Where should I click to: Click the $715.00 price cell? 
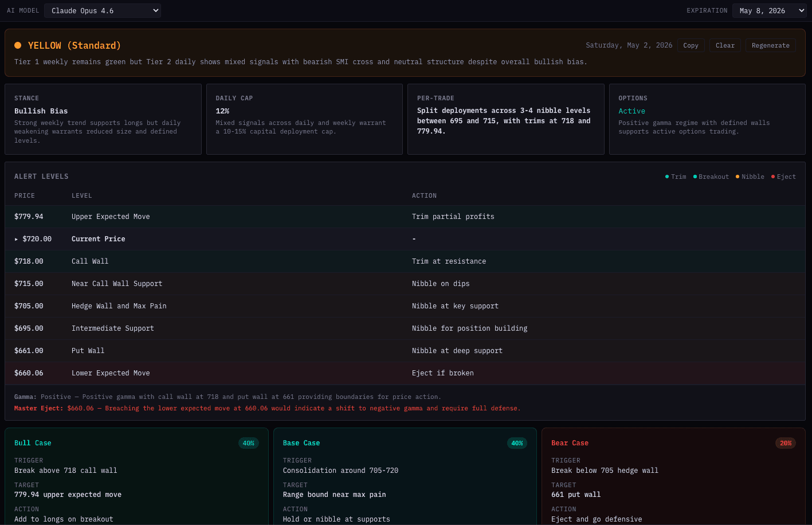pos(29,284)
